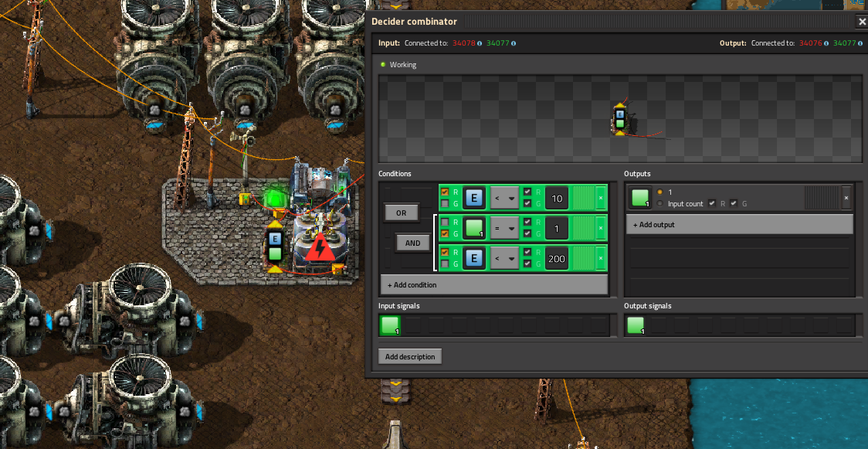Open input green network 34077 link

pos(498,43)
